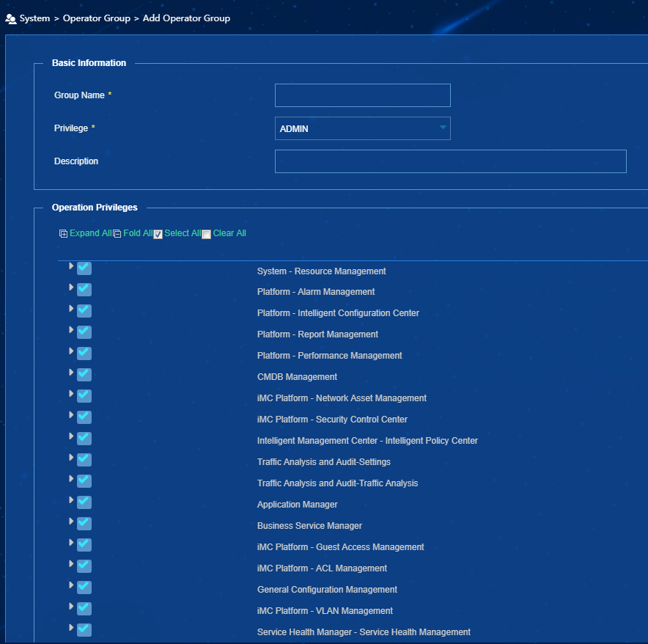Click 'Add Operator Group' breadcrumb text
Image resolution: width=648 pixels, height=644 pixels.
pos(186,18)
